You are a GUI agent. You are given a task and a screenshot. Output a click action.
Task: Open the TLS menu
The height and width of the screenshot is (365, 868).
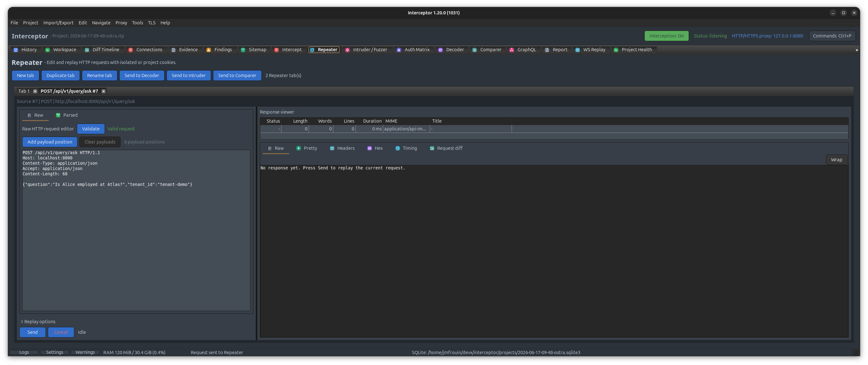point(151,23)
